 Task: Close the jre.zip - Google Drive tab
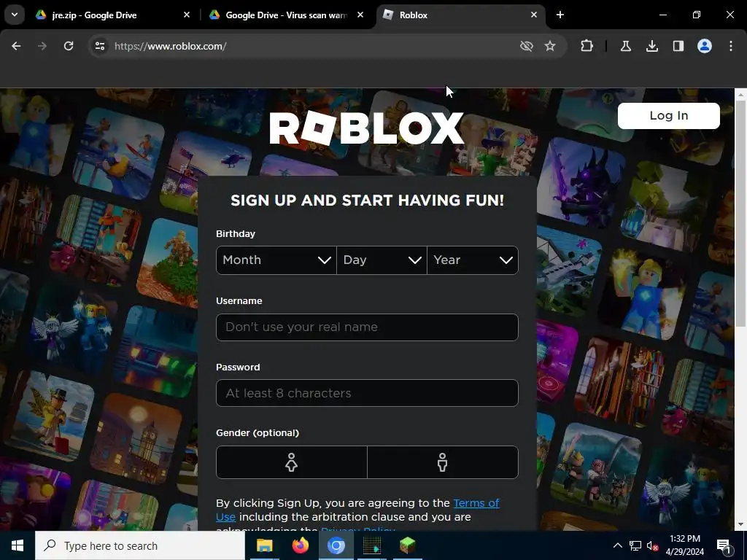pyautogui.click(x=187, y=15)
